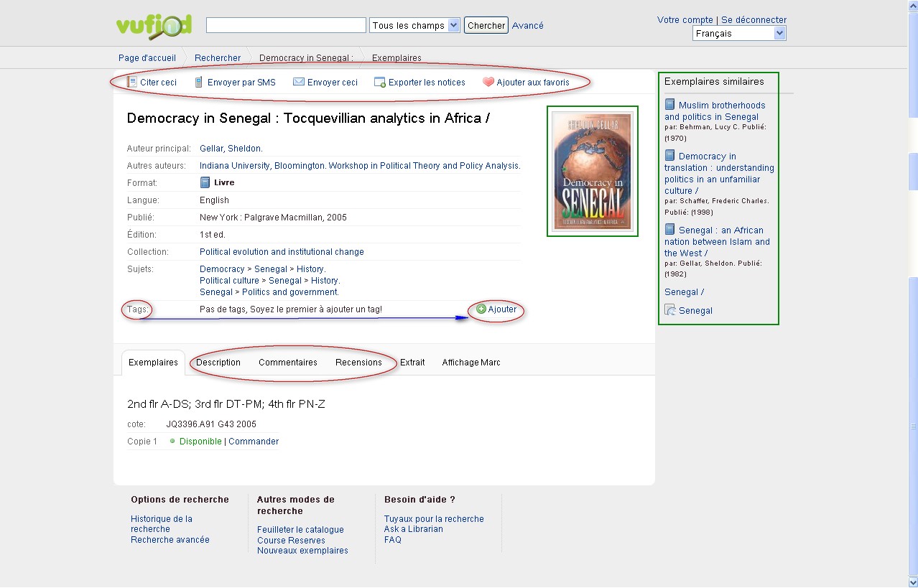Image resolution: width=918 pixels, height=588 pixels.
Task: Click the VuFind logo
Action: coord(154,26)
